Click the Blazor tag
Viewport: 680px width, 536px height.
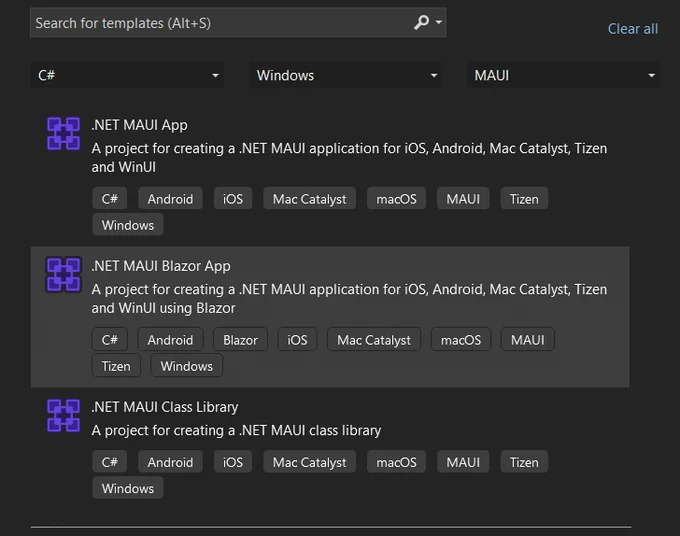tap(240, 340)
